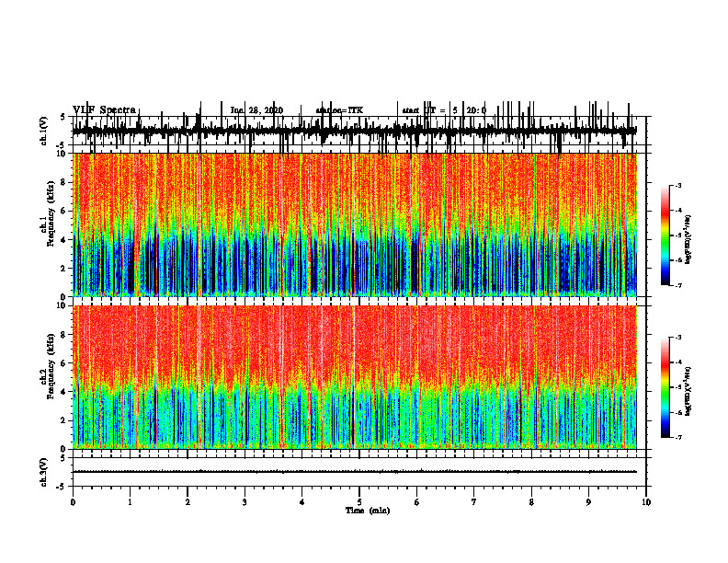
Task: Click the ch.2 spectrogram color scale bar
Action: pyautogui.click(x=665, y=387)
